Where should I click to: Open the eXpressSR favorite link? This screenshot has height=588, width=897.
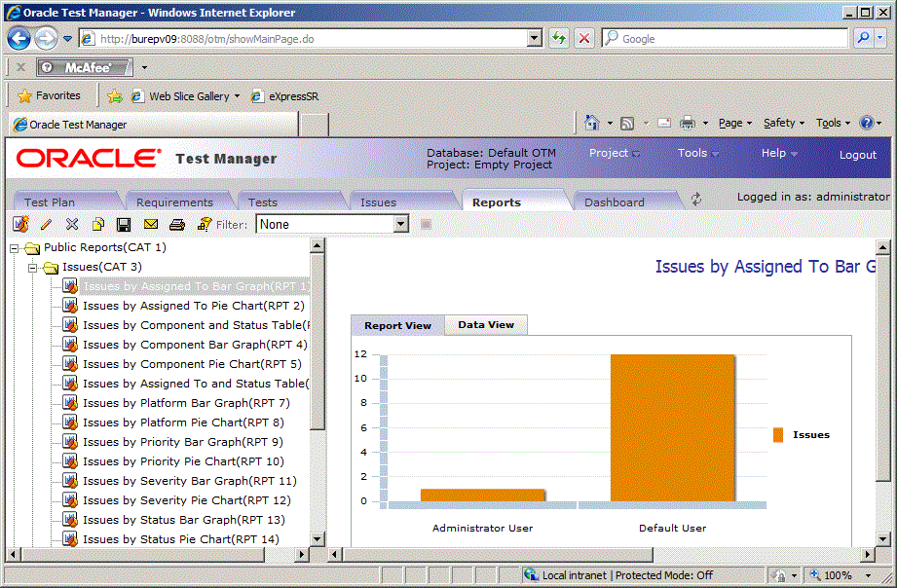(285, 96)
